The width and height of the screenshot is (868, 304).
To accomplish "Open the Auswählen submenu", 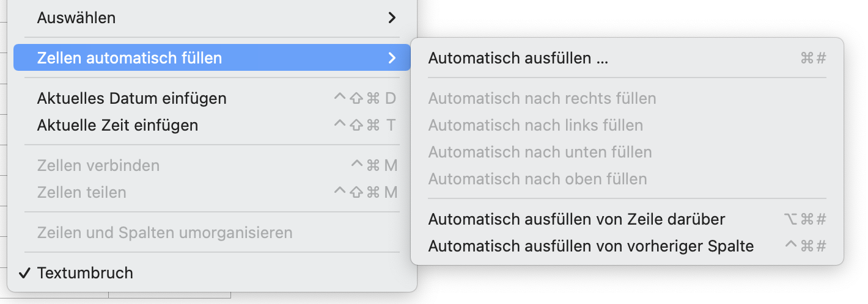I will 76,18.
